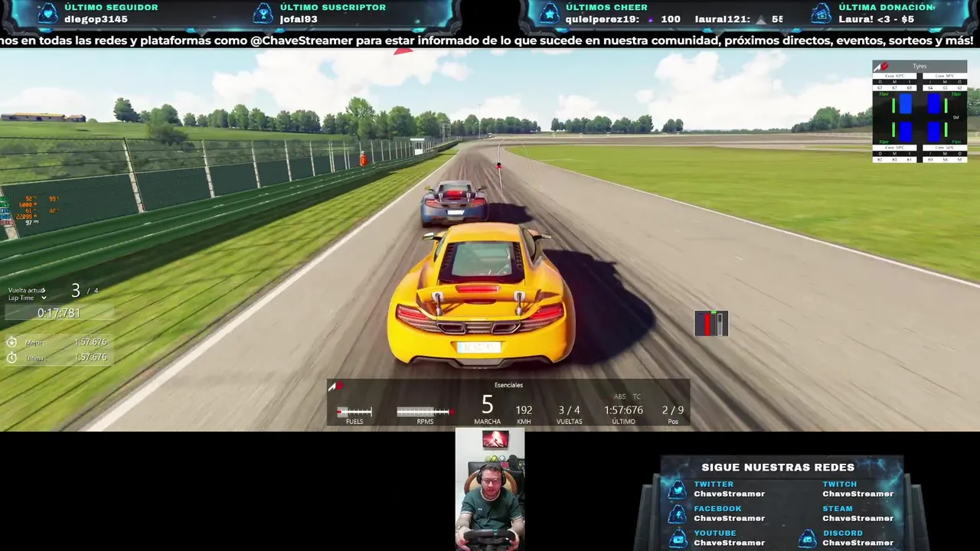Click the SIGUE NUESTRAS REDES heading
This screenshot has height=551, width=980.
(x=778, y=467)
